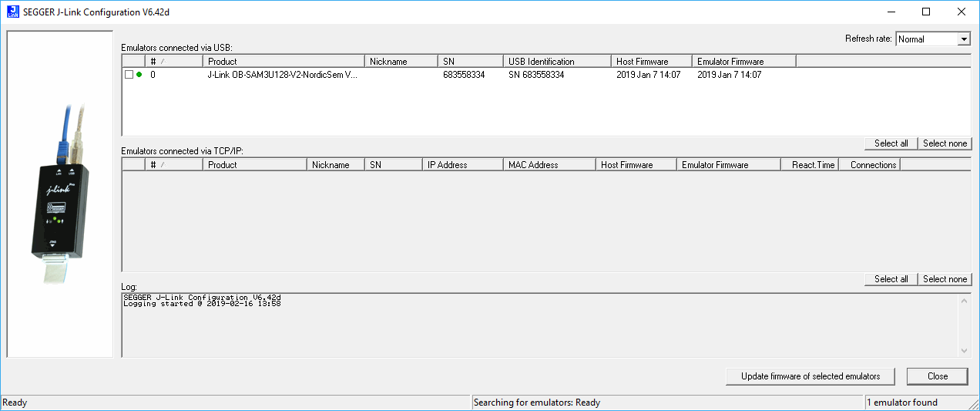Maximize the J-Link Configuration window
Viewport: 980px width, 411px height.
926,12
